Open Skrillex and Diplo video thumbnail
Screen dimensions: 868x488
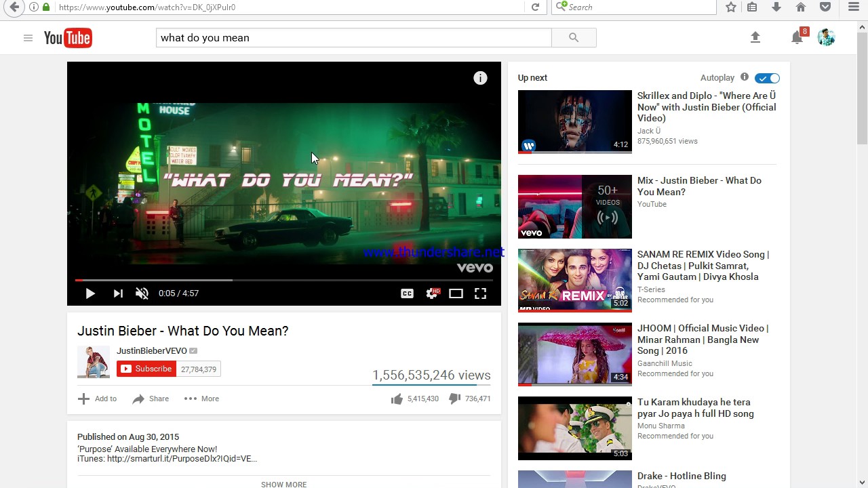[x=575, y=122]
